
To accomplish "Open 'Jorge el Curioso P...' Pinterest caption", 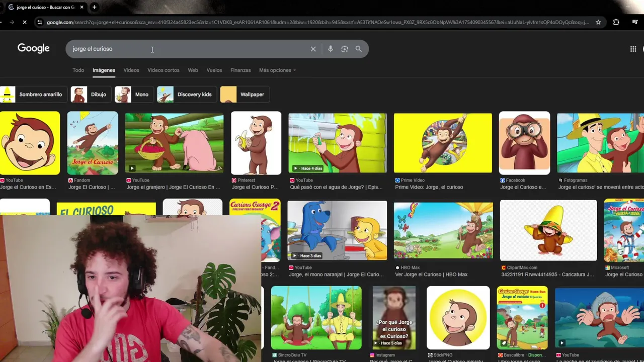I will point(255,187).
